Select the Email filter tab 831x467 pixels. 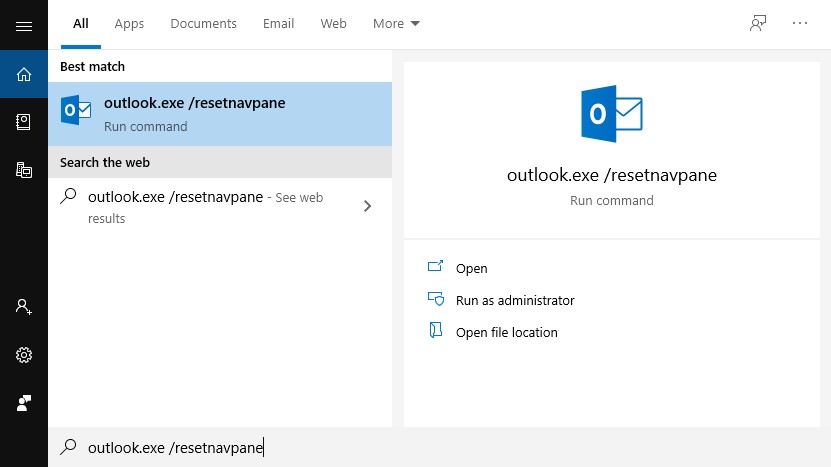(x=278, y=24)
